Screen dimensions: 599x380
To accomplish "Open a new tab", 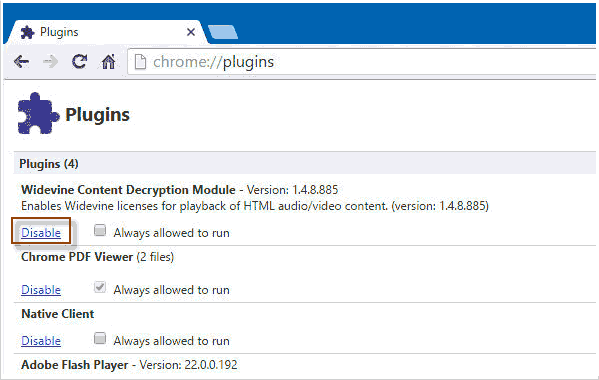I will coord(223,32).
